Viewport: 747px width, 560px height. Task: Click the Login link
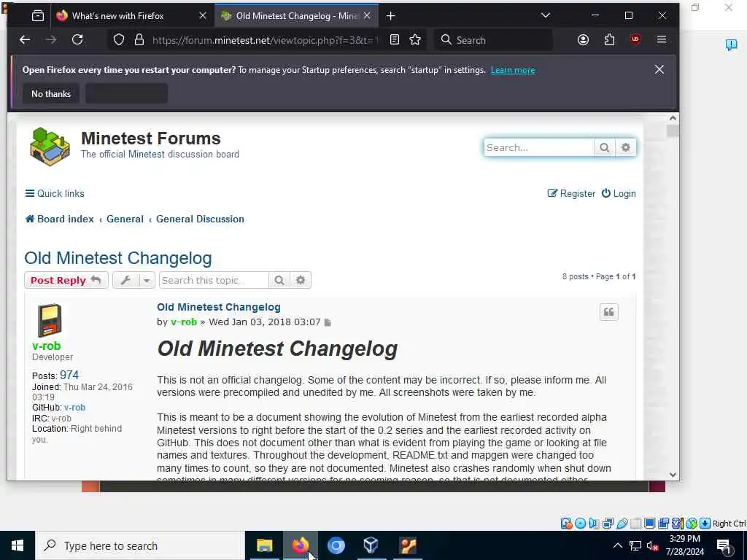[x=619, y=193]
